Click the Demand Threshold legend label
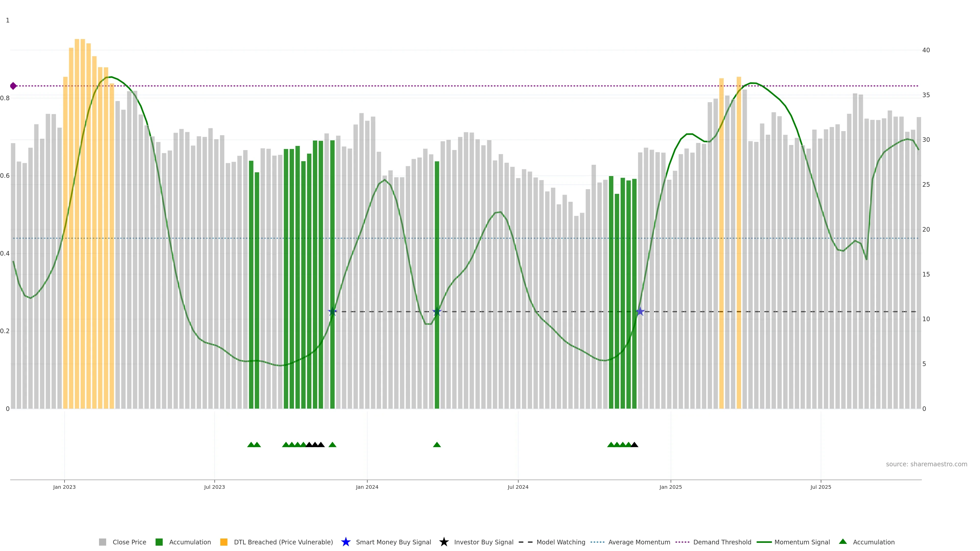This screenshot has width=980, height=551. tap(722, 542)
